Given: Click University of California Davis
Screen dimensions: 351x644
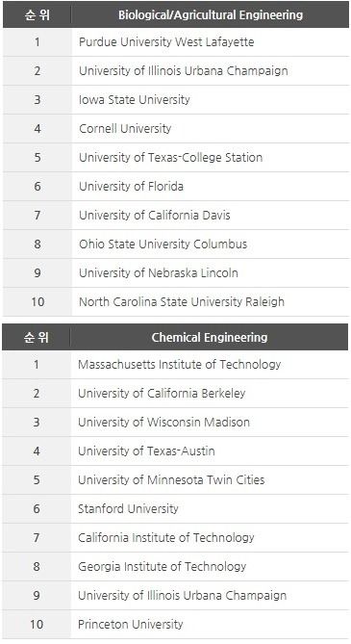Looking at the screenshot, I should tap(155, 216).
